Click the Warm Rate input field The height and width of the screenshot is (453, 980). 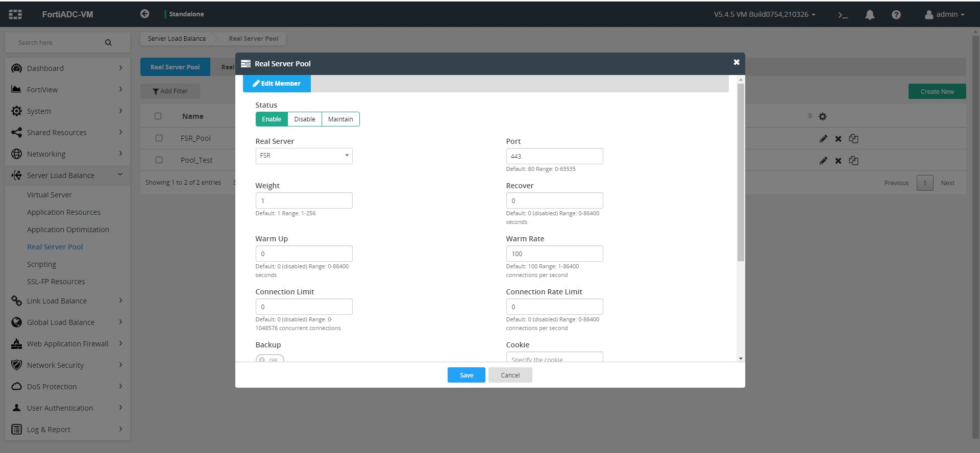[554, 254]
